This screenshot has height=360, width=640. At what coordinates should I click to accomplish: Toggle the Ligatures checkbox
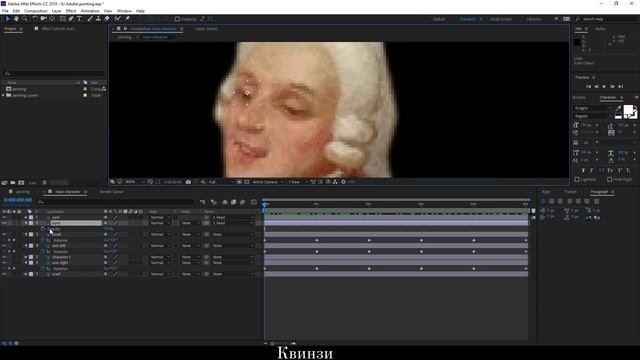pyautogui.click(x=577, y=179)
